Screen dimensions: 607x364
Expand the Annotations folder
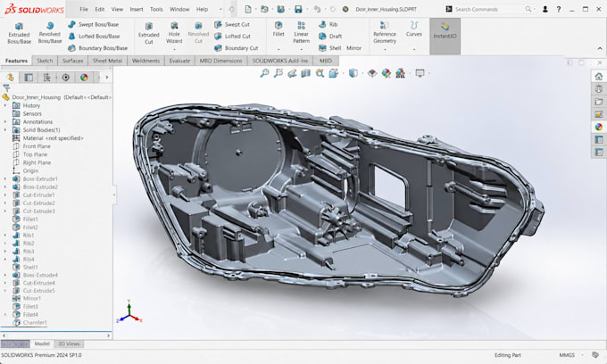coord(5,122)
